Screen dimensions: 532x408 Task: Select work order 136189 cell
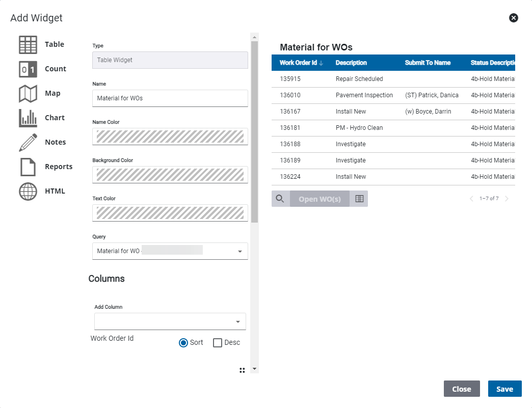290,160
